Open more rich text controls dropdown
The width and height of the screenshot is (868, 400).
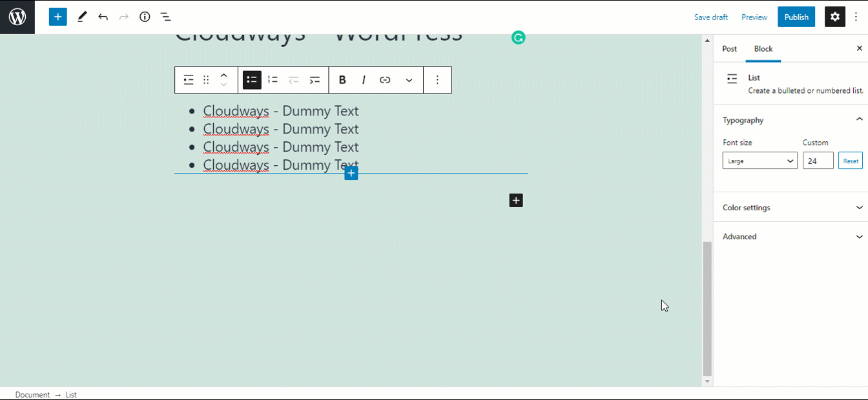click(x=409, y=80)
